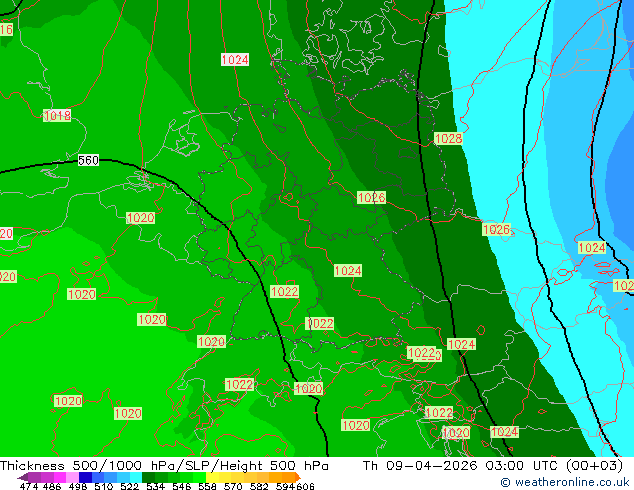Select the black '560' height contour label
The height and width of the screenshot is (490, 634).
click(x=88, y=160)
